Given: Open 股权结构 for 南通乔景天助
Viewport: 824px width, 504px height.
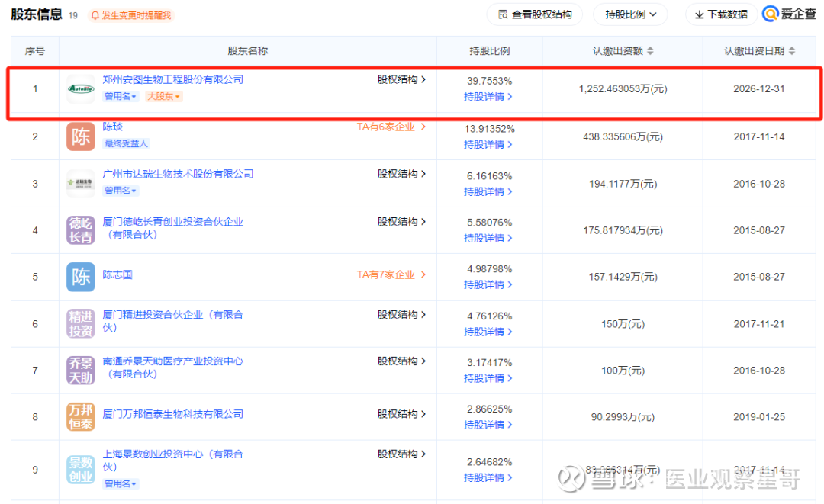Looking at the screenshot, I should pyautogui.click(x=401, y=361).
